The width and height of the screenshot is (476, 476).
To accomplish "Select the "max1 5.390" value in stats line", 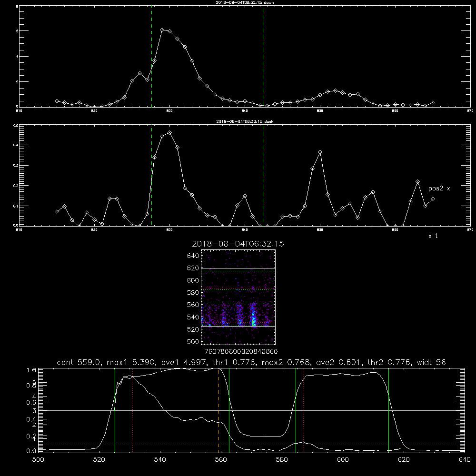I will click(x=131, y=362).
